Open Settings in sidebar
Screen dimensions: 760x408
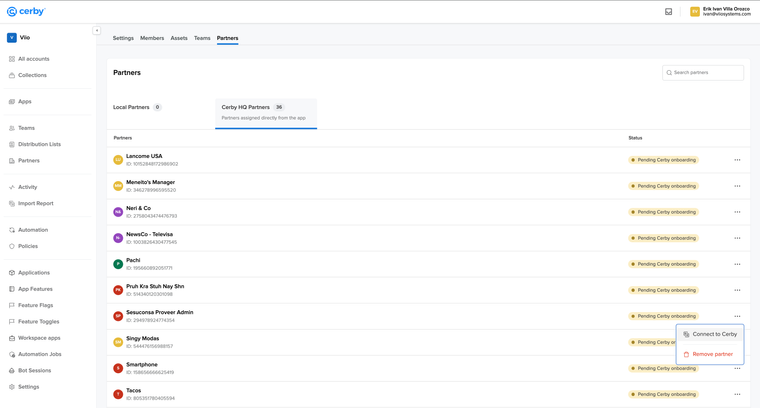[x=24, y=387]
